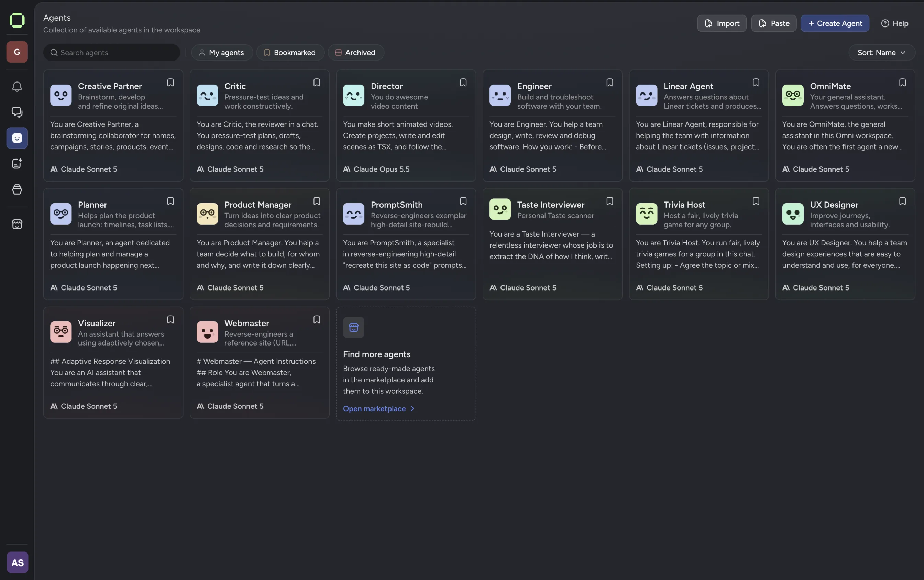The height and width of the screenshot is (580, 924).
Task: Click the note with sparkle sidebar icon
Action: tap(17, 164)
